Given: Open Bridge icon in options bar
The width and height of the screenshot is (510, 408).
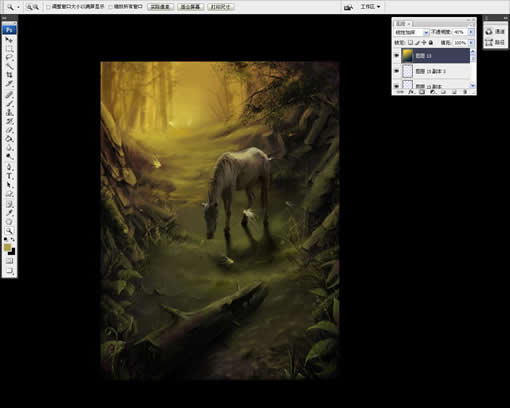Looking at the screenshot, I should coord(348,7).
